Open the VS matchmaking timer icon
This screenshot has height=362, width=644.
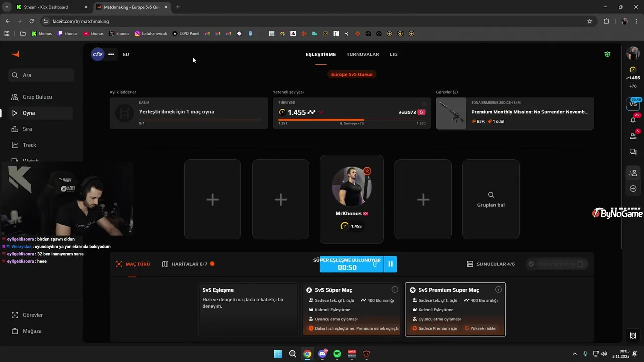coord(633,104)
